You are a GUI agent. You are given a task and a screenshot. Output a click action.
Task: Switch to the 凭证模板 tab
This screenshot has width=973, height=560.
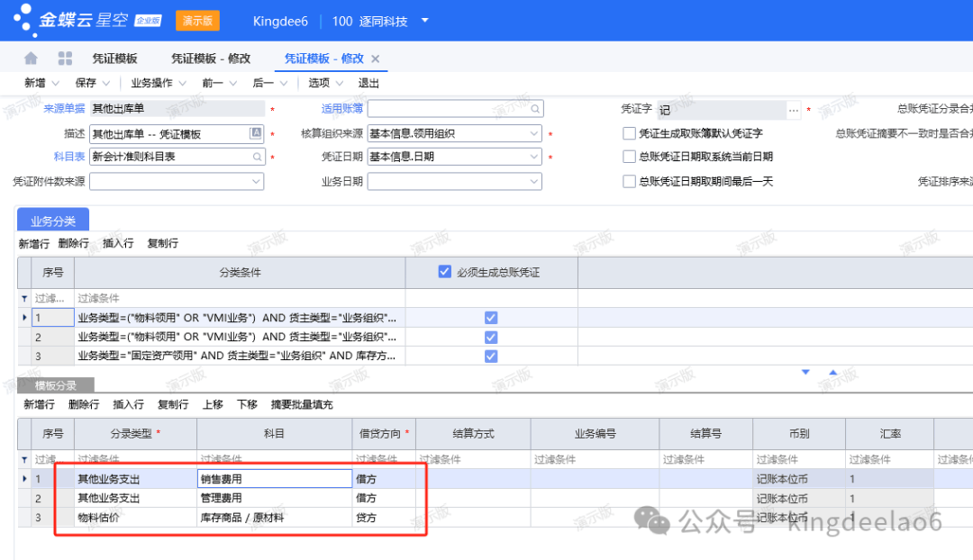pos(114,59)
